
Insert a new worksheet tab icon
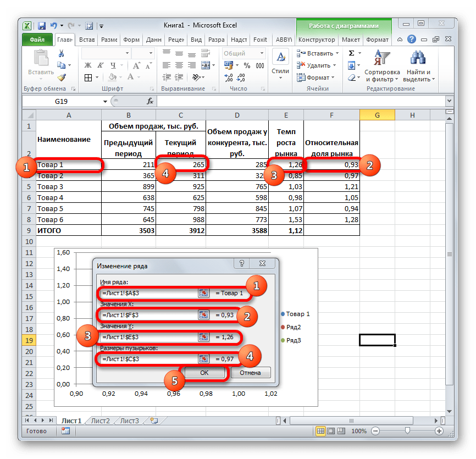[154, 421]
